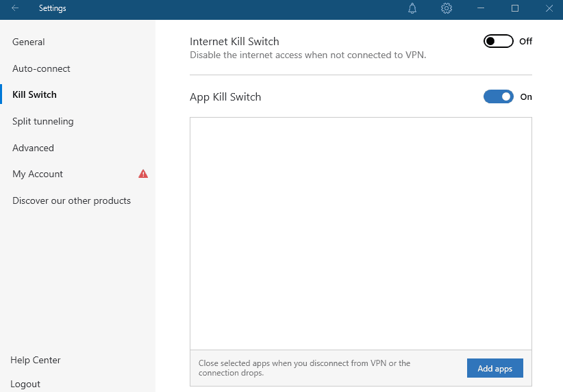
Task: Maximize the Settings window
Action: (x=515, y=8)
